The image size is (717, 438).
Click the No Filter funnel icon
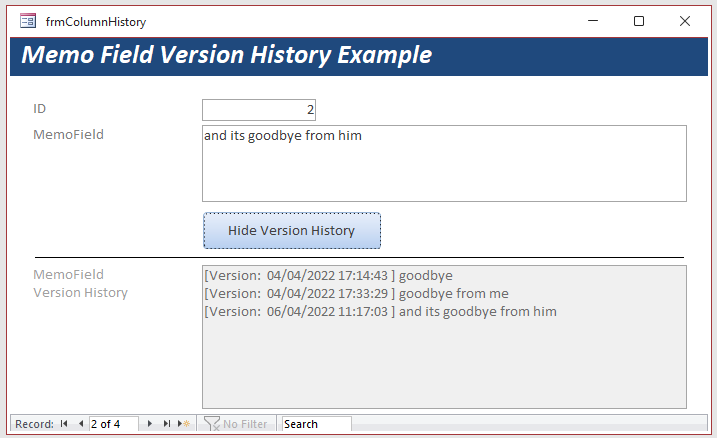click(x=212, y=424)
